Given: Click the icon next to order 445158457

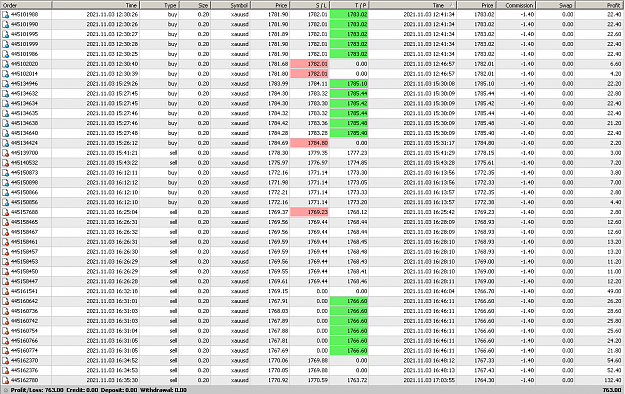Looking at the screenshot, I should click(x=5, y=252).
